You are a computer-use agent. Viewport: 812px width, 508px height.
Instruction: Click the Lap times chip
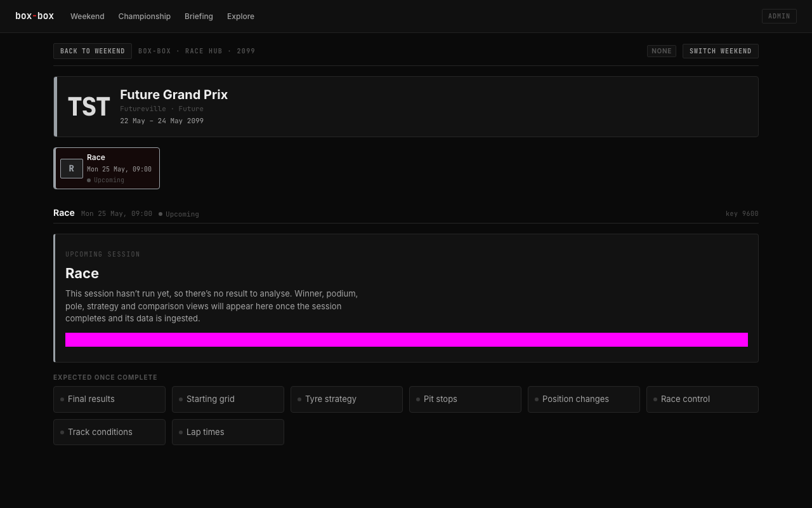pyautogui.click(x=228, y=432)
